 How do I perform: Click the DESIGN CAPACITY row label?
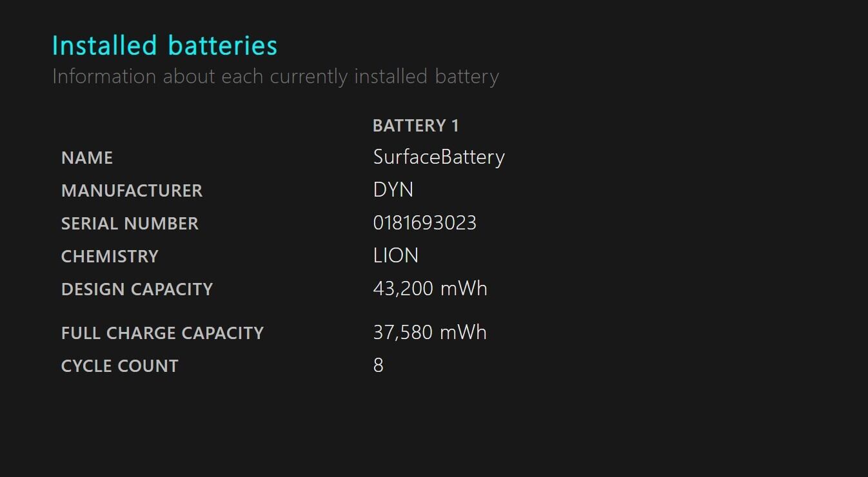[x=137, y=289]
